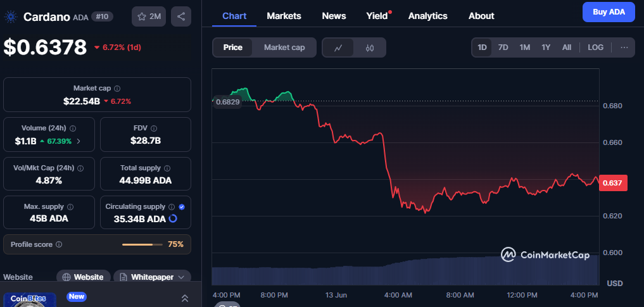This screenshot has width=644, height=307.
Task: Click the 6.72% (1d) change text
Action: tap(122, 47)
